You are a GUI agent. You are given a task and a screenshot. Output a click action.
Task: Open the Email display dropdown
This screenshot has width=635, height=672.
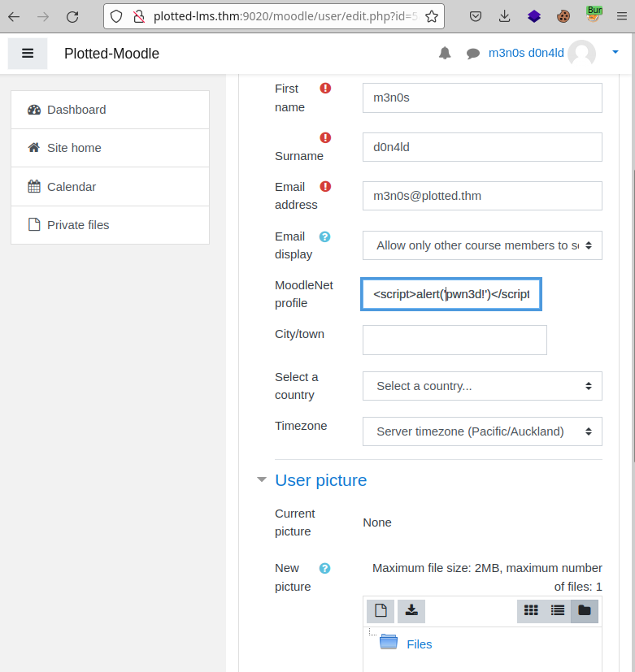click(x=482, y=245)
